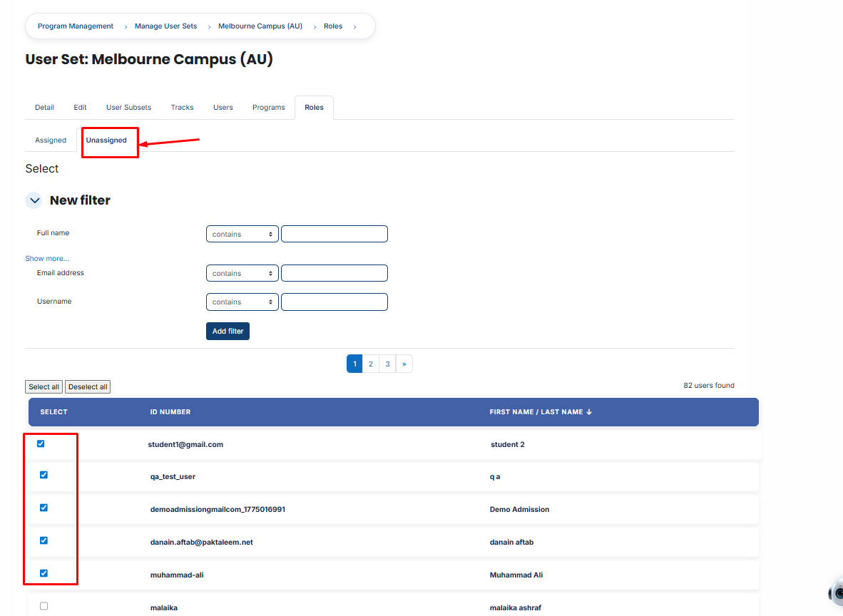Click the Deselect all button

tap(88, 387)
